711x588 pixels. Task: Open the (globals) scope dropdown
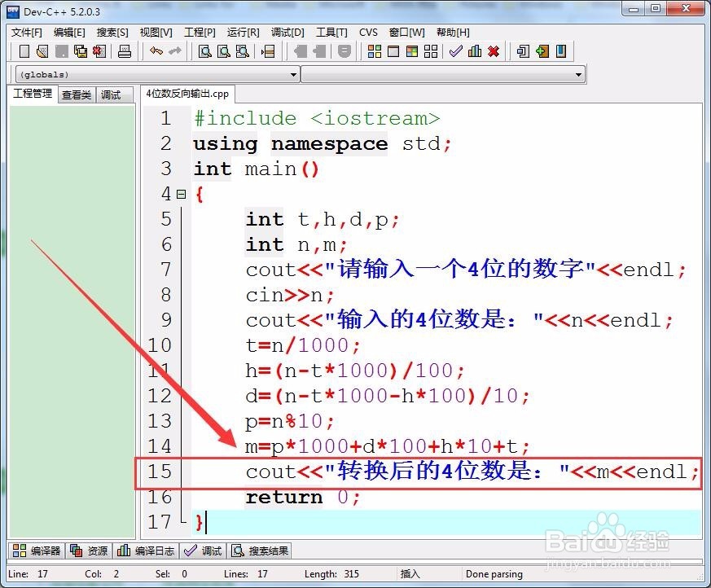(x=157, y=74)
